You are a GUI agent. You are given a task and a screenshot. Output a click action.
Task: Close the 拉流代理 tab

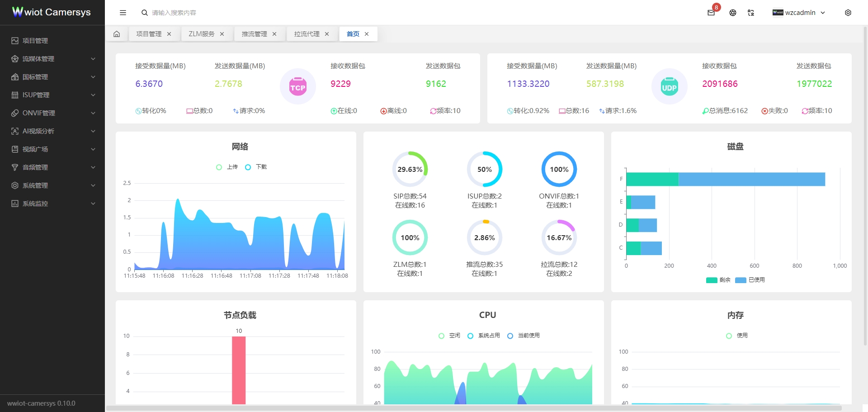327,34
